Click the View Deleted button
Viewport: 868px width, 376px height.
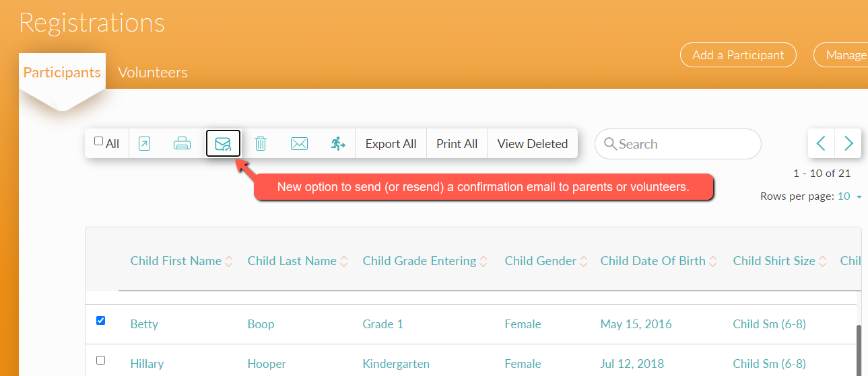pos(533,143)
